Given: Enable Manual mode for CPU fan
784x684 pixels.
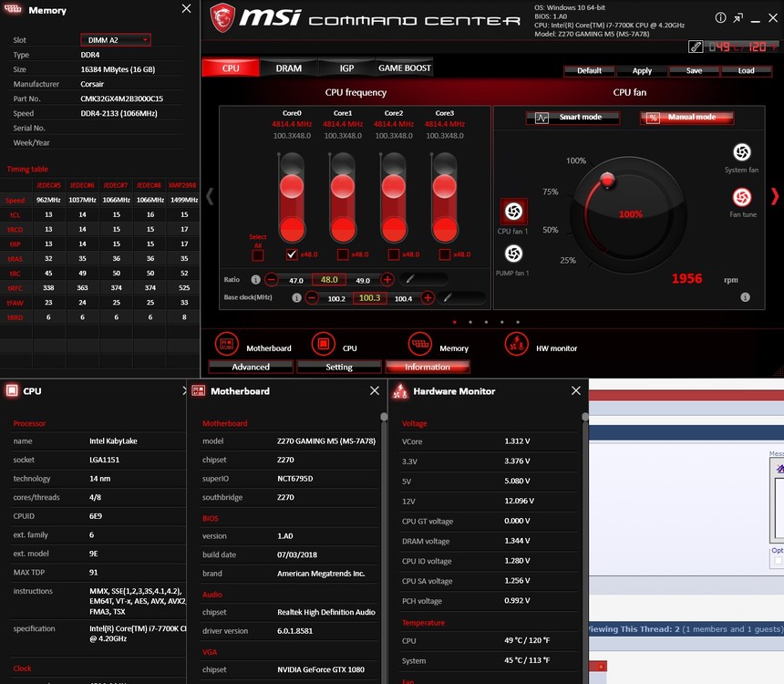Looking at the screenshot, I should [687, 118].
